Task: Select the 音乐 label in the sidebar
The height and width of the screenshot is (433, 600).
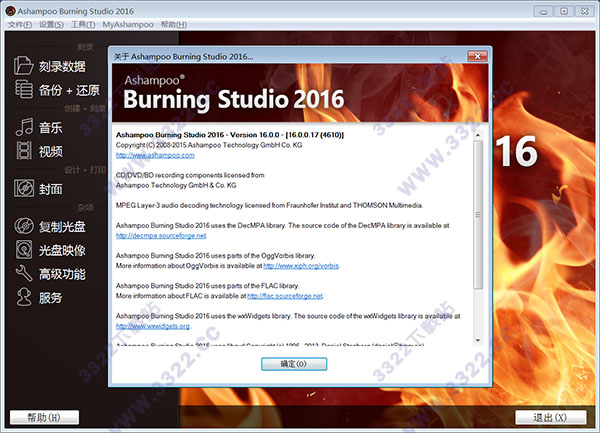Action: (50, 128)
